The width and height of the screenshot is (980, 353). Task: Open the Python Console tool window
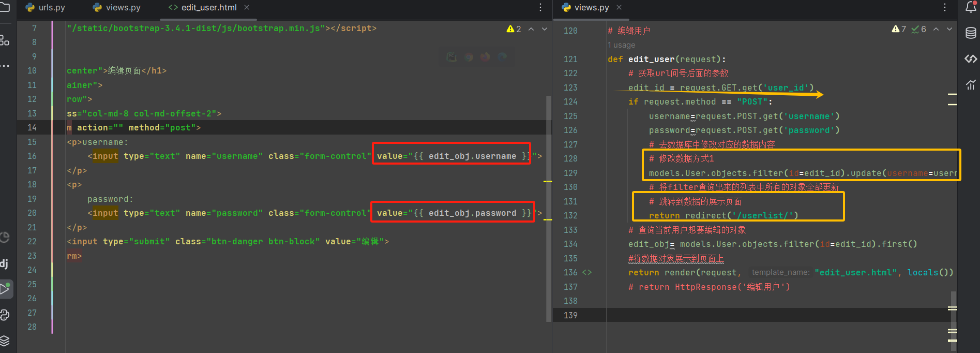tap(5, 315)
